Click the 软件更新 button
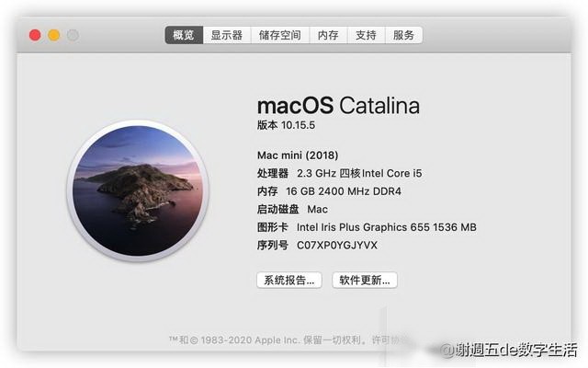588x368 pixels. coord(365,280)
